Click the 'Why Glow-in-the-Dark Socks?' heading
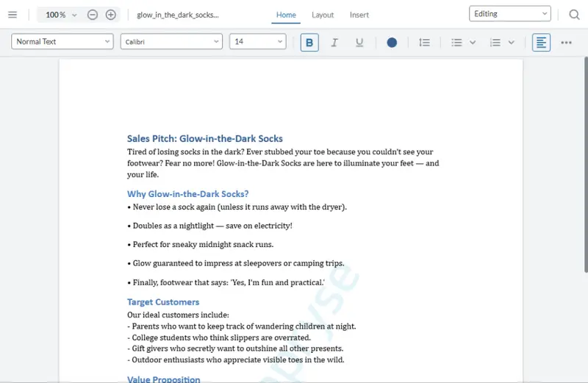Viewport: 588px width, 383px height. point(188,194)
